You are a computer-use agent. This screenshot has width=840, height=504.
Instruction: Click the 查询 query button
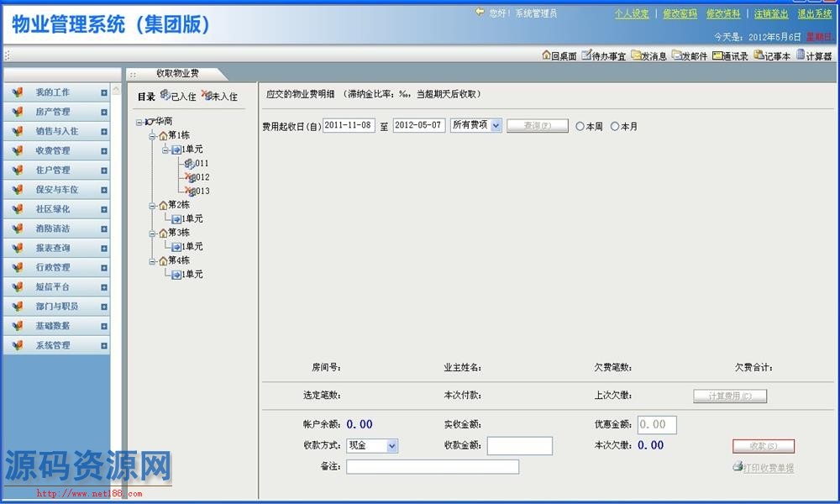538,126
